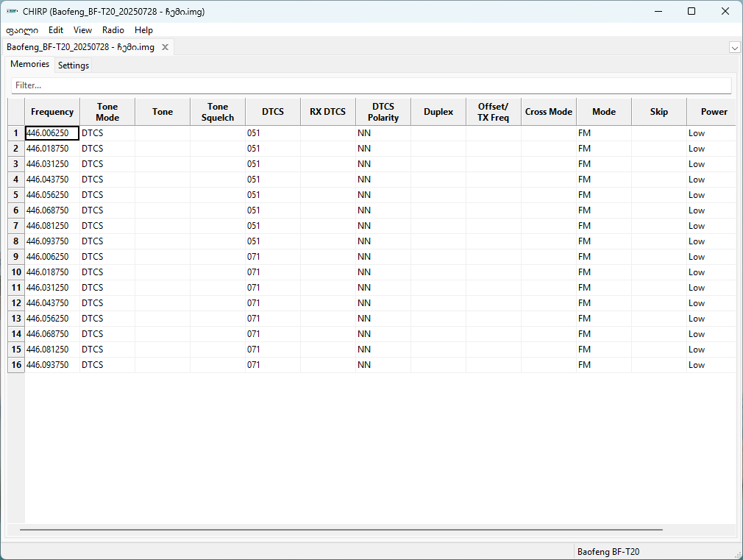
Task: Select memory row 9 header
Action: click(x=16, y=257)
